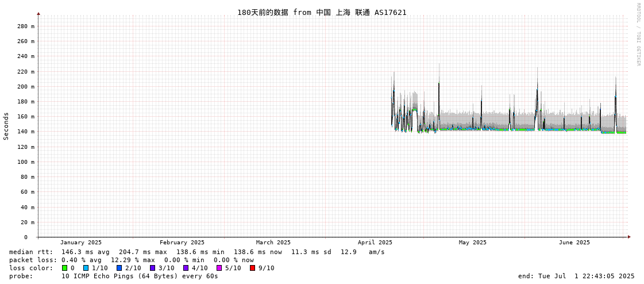Viewport: 644px width, 284px height.
Task: Click the April 2025 axis label
Action: click(375, 243)
